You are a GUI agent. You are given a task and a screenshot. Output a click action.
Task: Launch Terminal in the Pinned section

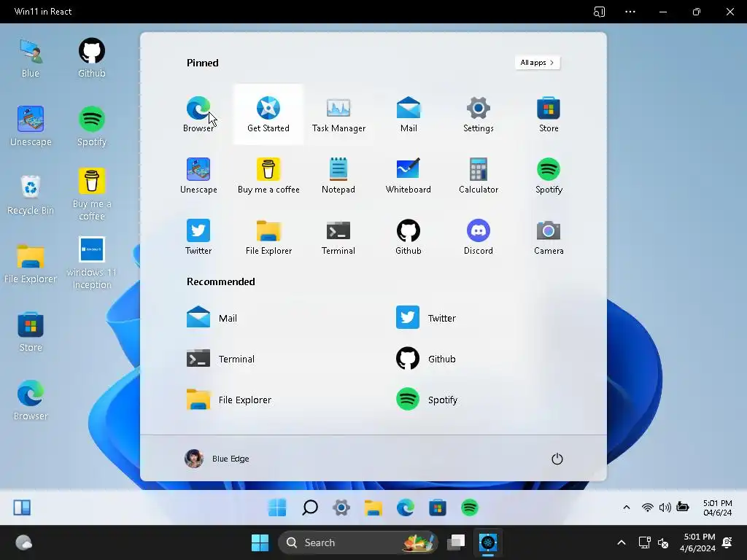pyautogui.click(x=338, y=237)
